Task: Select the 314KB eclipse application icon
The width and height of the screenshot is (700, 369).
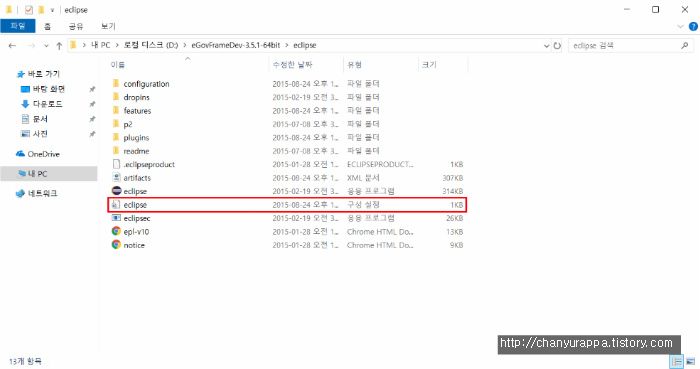Action: click(116, 191)
